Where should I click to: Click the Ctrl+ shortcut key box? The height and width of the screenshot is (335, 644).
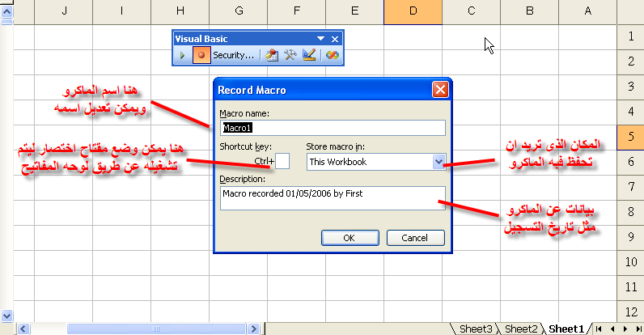[x=282, y=161]
